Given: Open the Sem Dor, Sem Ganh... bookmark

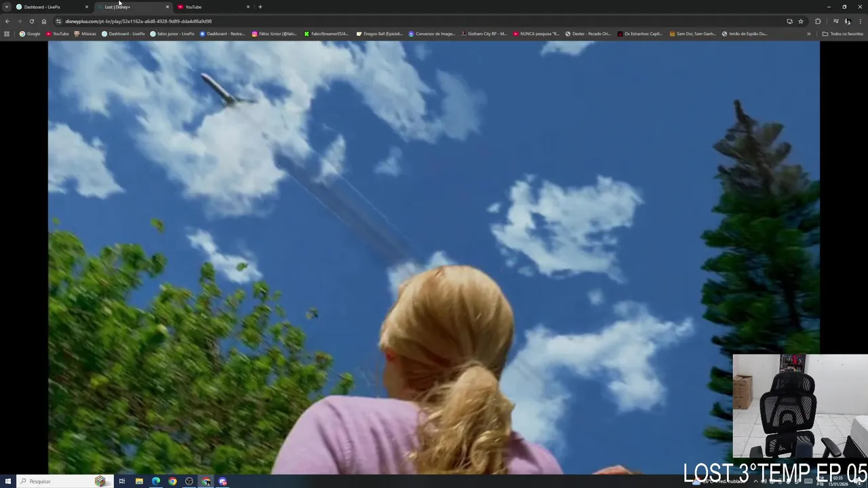Looking at the screenshot, I should click(692, 33).
